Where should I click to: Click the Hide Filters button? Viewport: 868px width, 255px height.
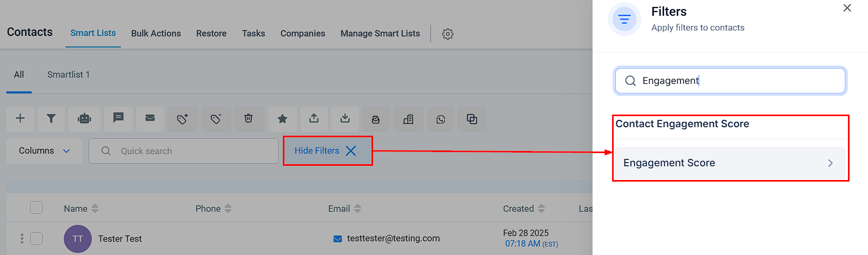click(x=327, y=151)
